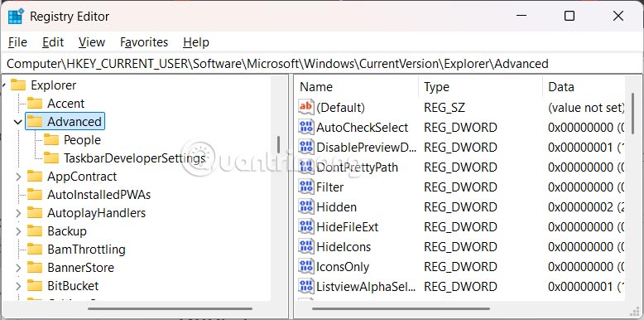644x320 pixels.
Task: Click the DWORD icon beside HideFileExt
Action: 306,226
